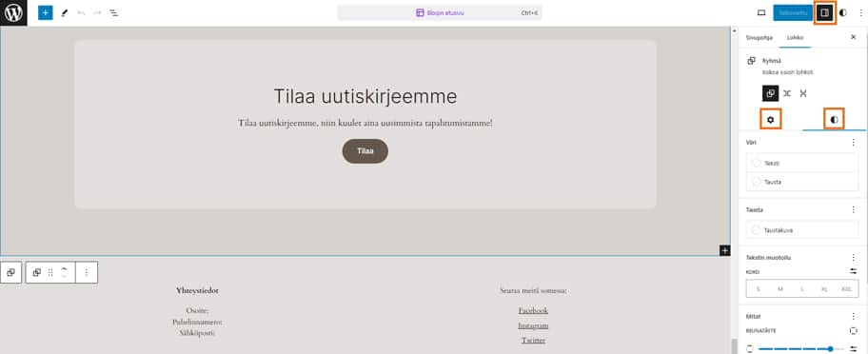Undo the last change
868x354 pixels.
pos(82,12)
